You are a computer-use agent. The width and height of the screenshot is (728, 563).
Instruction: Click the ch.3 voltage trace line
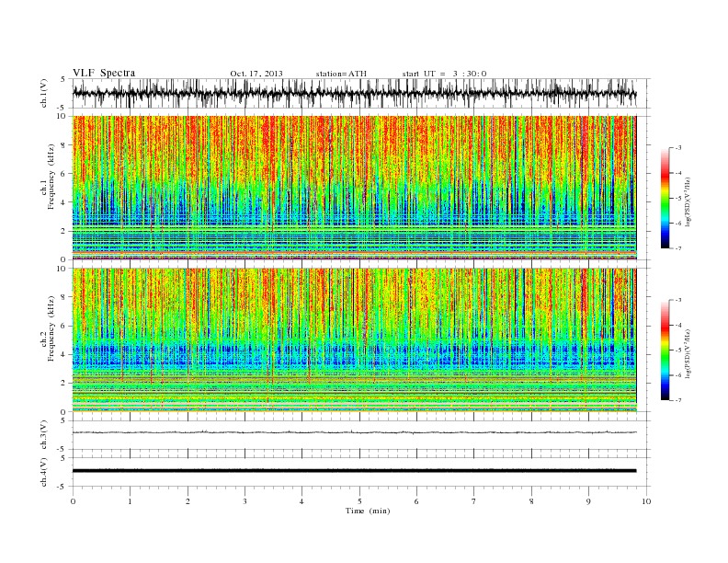click(x=354, y=432)
